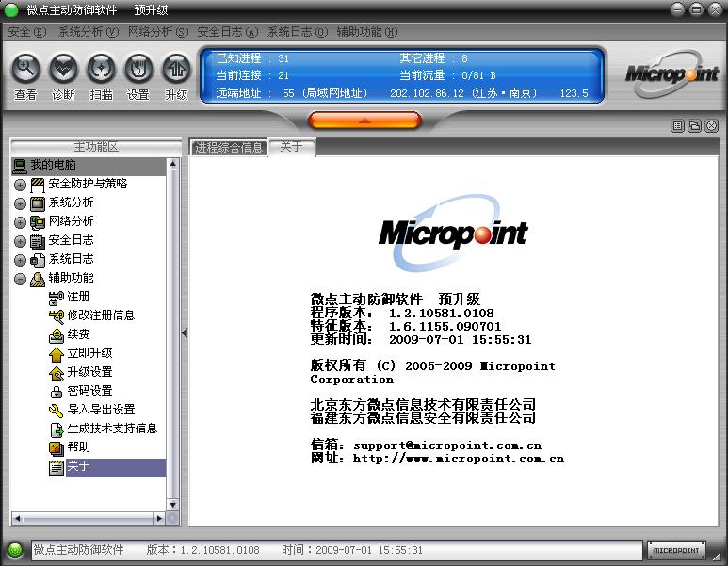The width and height of the screenshot is (728, 566).
Task: Click the 辅助功能 person icon
Action: coord(38,279)
